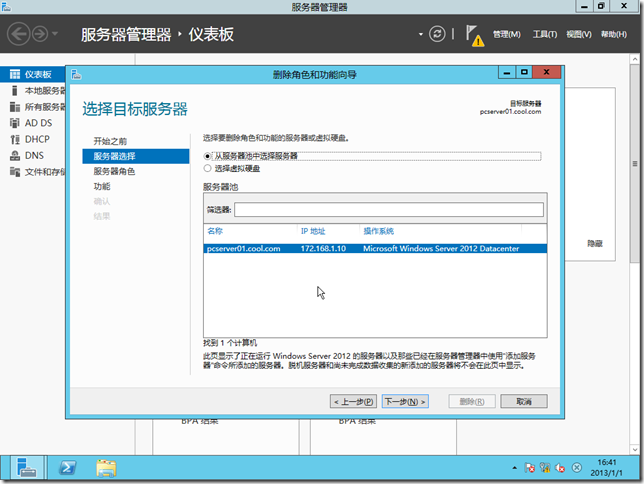Click the forward navigation arrow in Server Manager
Viewport: 644px width, 484px height.
(40, 34)
